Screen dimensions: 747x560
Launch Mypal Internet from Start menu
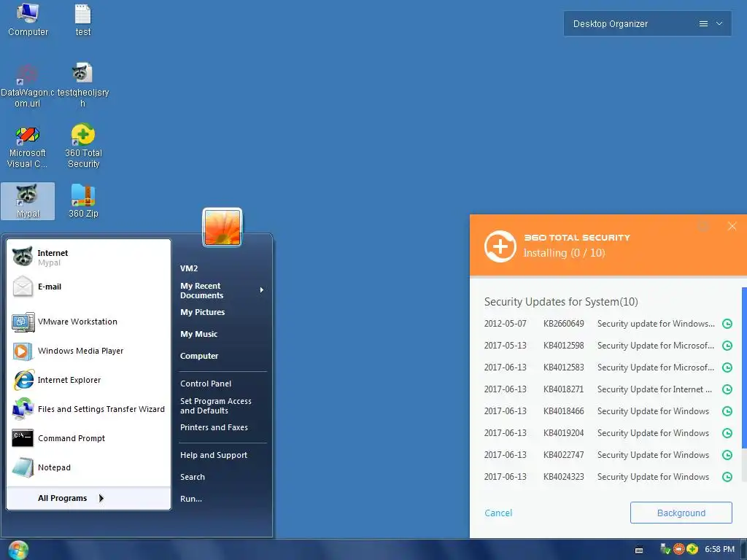click(88, 257)
